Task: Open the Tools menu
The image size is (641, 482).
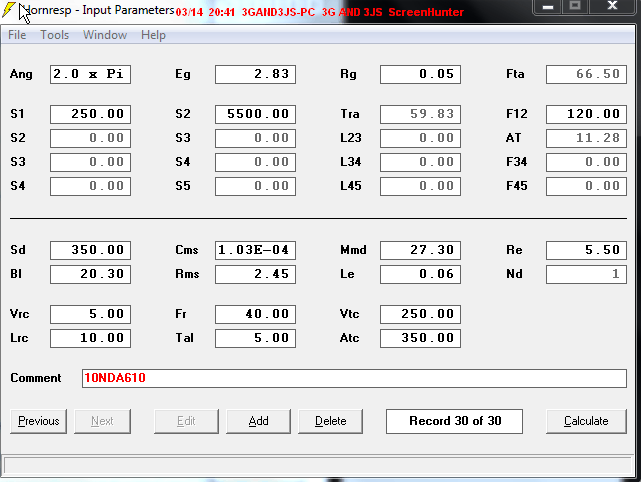Action: point(54,35)
